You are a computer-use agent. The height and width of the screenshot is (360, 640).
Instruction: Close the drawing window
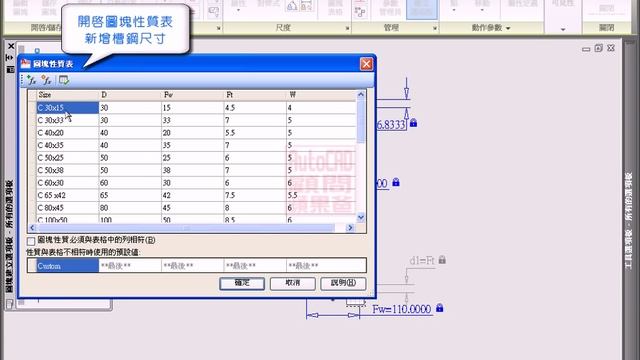(x=611, y=48)
